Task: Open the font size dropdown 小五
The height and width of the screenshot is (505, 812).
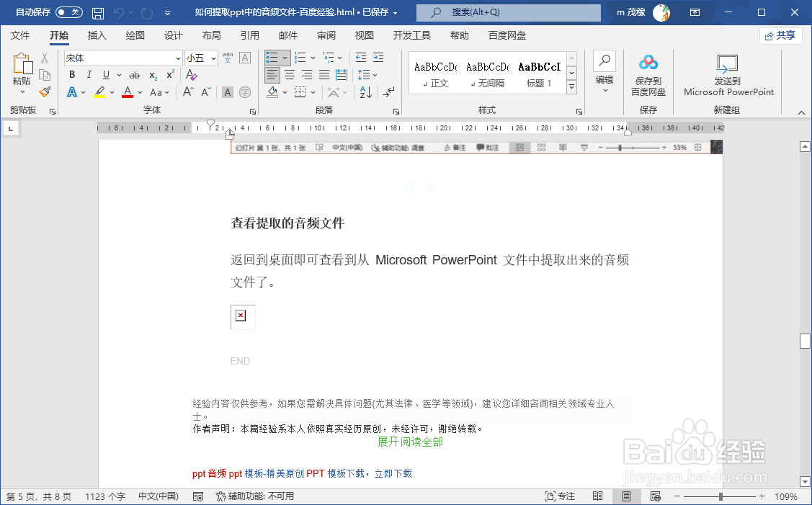Action: coord(213,58)
